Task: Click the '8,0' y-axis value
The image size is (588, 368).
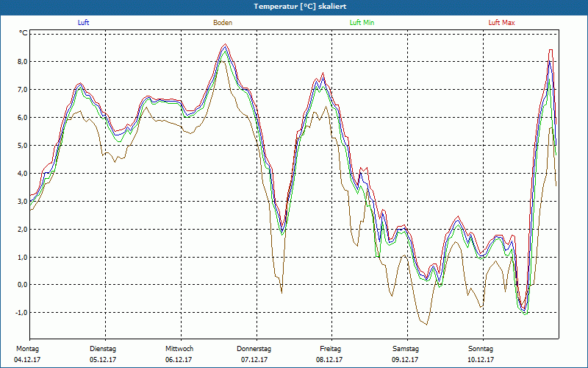Action: pyautogui.click(x=22, y=62)
